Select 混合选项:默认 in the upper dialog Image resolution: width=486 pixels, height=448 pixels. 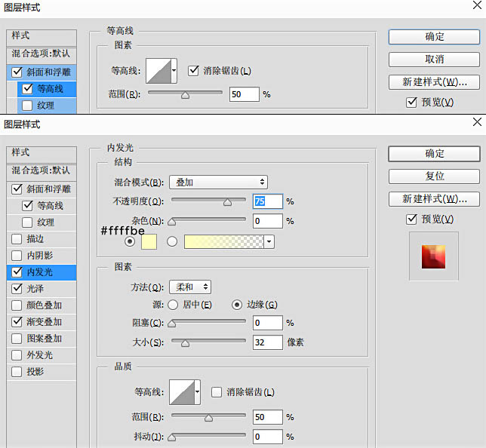pos(42,54)
